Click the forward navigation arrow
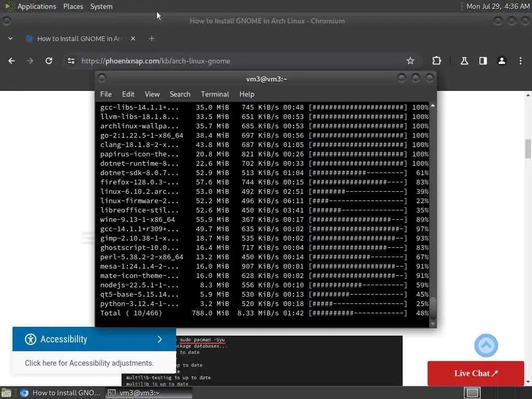 (x=30, y=61)
